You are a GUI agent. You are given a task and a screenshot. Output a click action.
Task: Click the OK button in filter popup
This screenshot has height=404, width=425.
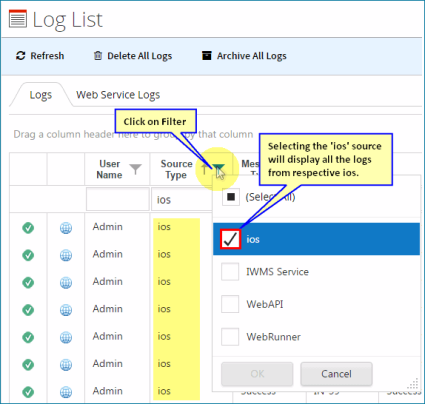[x=257, y=374]
